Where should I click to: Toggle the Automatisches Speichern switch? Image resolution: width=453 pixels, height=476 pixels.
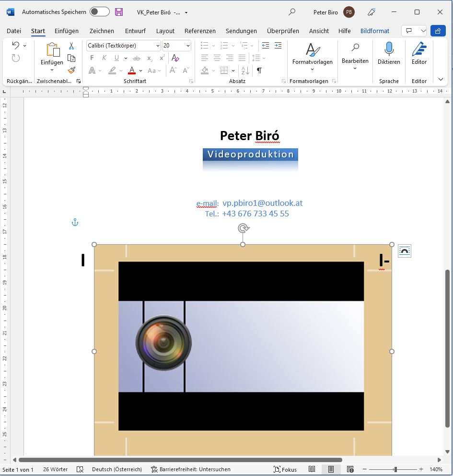pos(99,12)
